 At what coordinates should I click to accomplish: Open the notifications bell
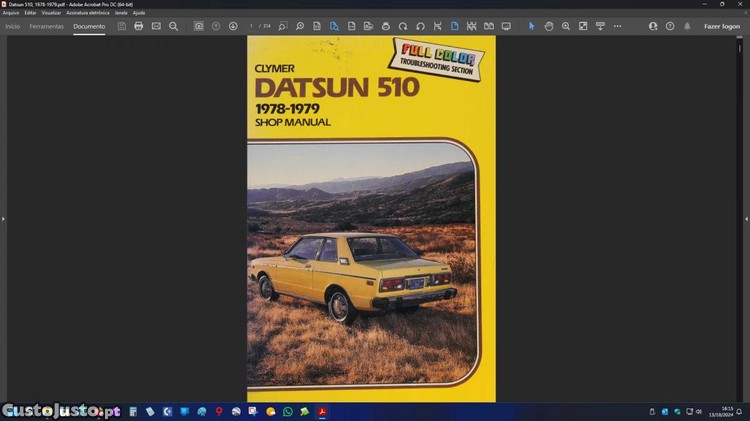pyautogui.click(x=687, y=26)
